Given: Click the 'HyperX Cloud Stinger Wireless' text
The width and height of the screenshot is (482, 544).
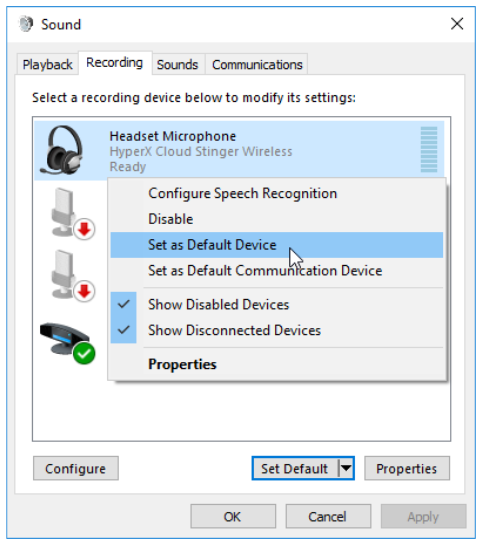Looking at the screenshot, I should (x=201, y=152).
